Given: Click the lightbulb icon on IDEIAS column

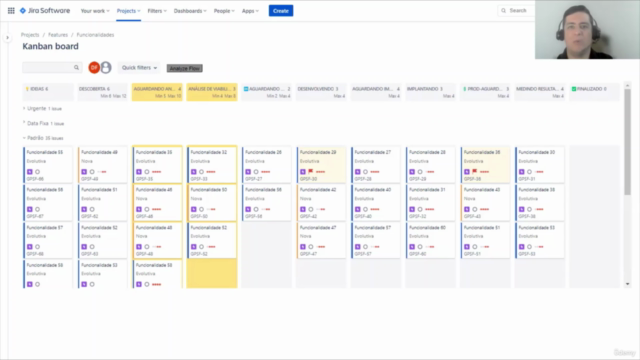Looking at the screenshot, I should 27,89.
